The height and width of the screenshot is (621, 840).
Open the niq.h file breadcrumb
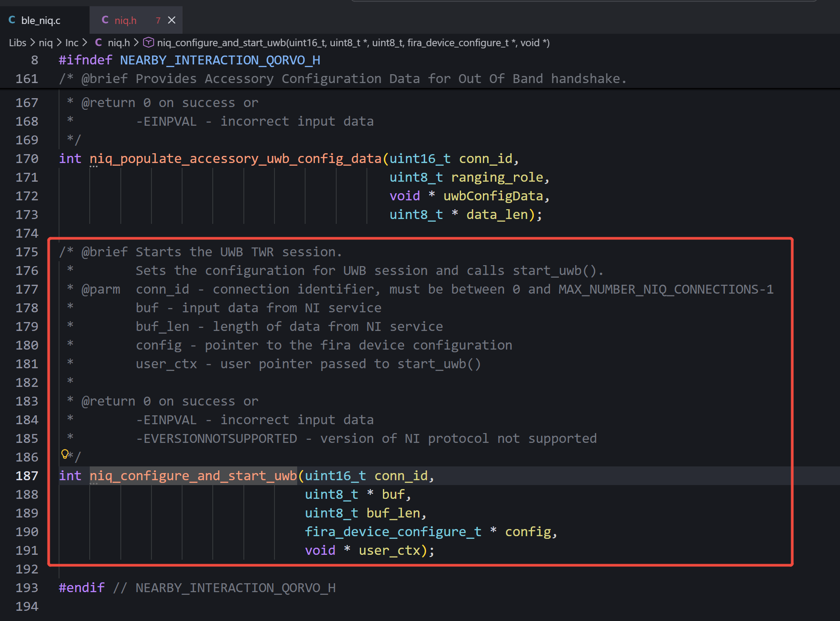point(119,43)
